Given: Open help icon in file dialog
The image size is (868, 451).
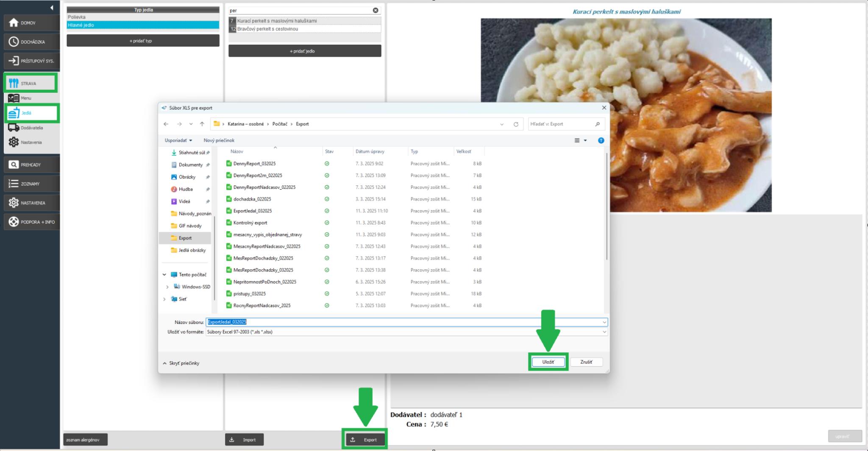Looking at the screenshot, I should 601,141.
